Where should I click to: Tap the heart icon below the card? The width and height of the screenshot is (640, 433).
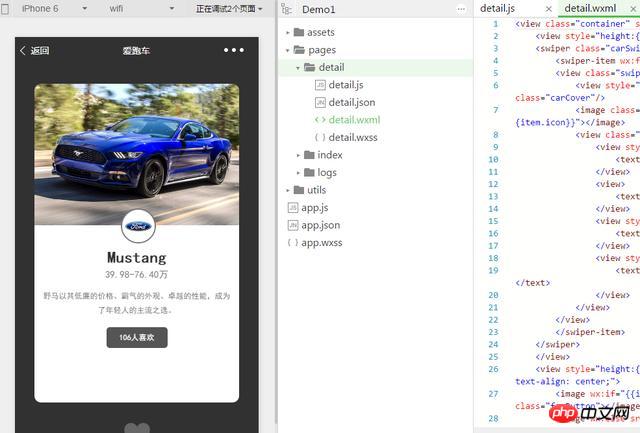tap(137, 428)
